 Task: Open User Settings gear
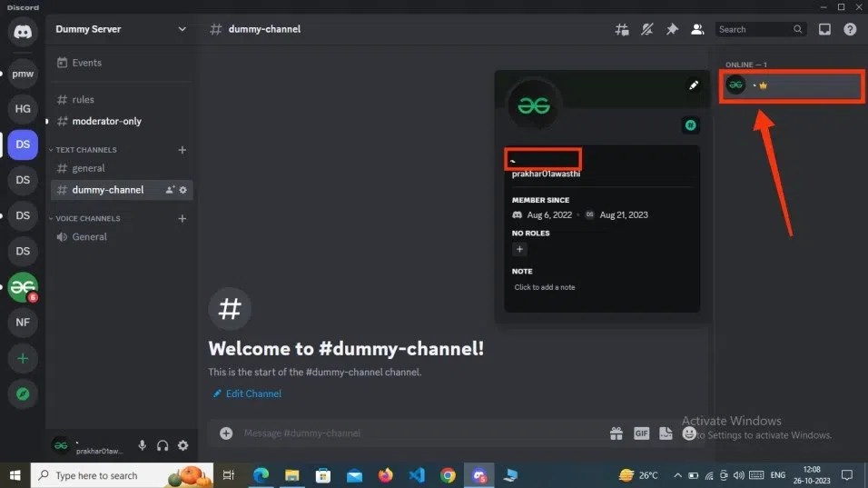pyautogui.click(x=182, y=446)
